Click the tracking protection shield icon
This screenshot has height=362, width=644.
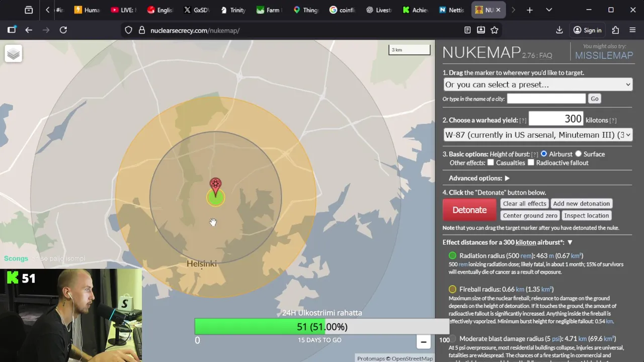[x=128, y=30]
